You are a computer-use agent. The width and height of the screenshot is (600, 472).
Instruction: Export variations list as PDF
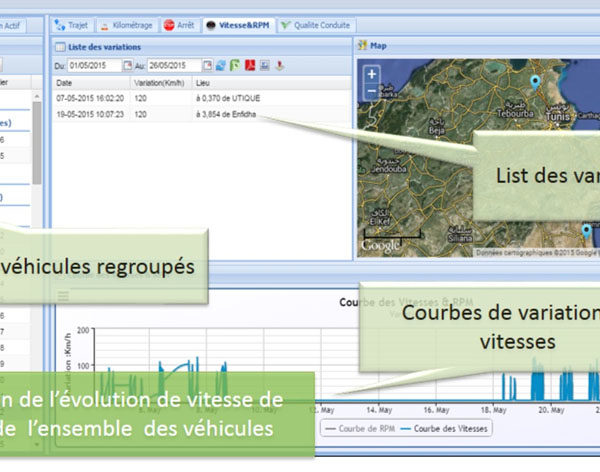(248, 66)
